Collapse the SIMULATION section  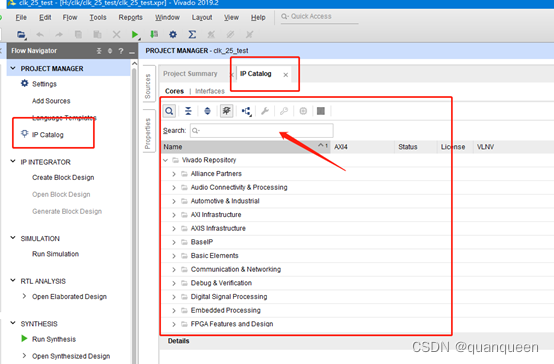(x=13, y=238)
